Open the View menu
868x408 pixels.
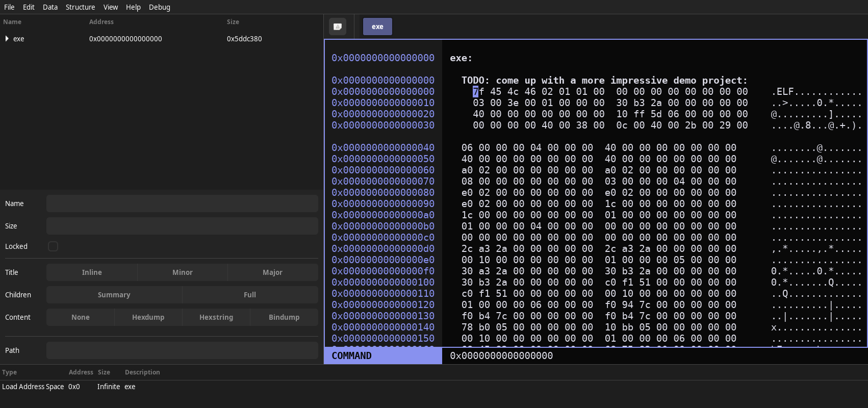[111, 7]
